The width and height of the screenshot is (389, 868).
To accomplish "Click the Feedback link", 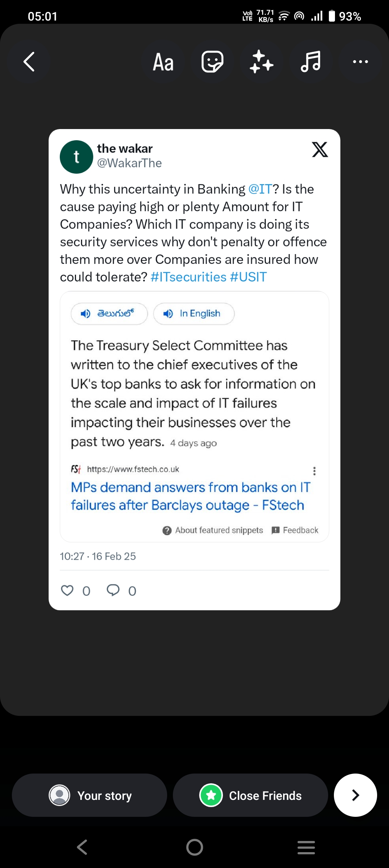I will [x=295, y=530].
